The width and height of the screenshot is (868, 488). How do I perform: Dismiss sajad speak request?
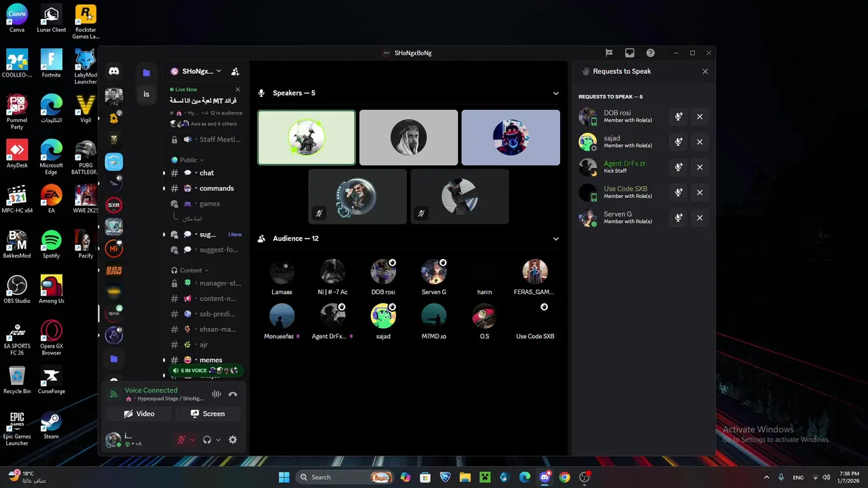coord(700,142)
